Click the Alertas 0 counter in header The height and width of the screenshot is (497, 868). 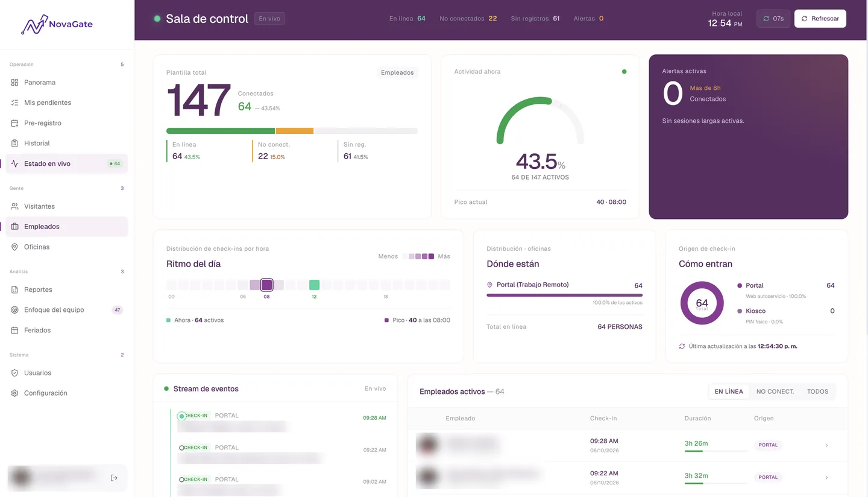pyautogui.click(x=588, y=19)
